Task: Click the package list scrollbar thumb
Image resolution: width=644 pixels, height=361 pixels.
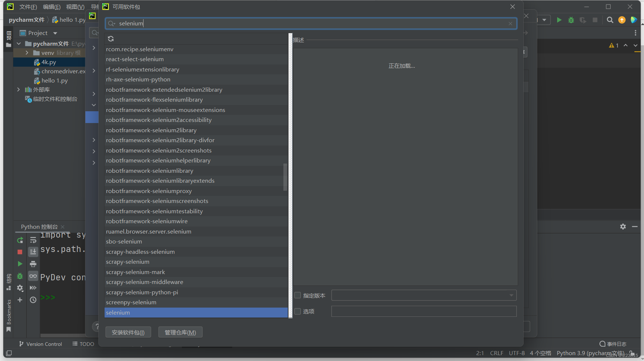Action: (x=285, y=177)
